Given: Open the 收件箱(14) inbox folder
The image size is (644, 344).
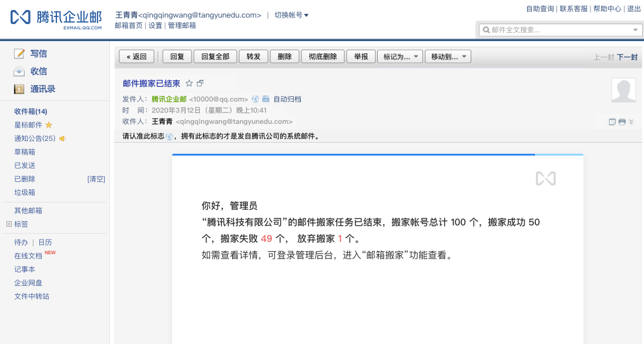Looking at the screenshot, I should pos(31,112).
